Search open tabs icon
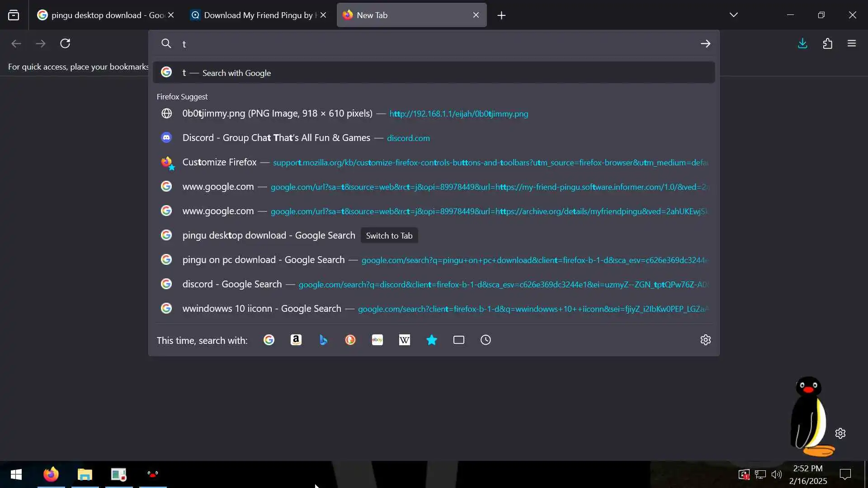 point(458,340)
